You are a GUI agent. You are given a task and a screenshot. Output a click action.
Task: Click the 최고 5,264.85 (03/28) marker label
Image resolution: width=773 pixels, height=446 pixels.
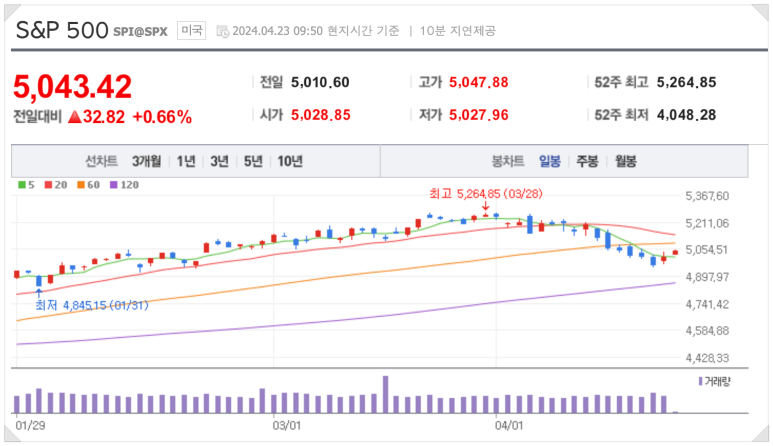(486, 194)
